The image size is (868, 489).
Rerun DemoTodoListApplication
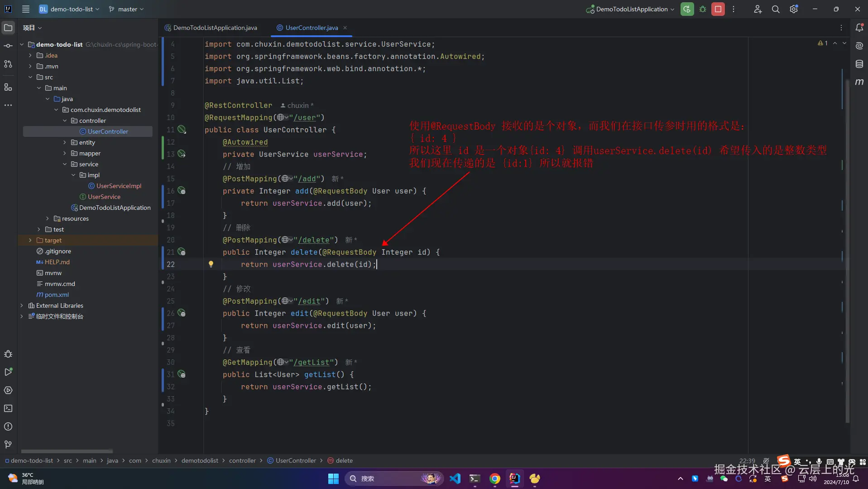point(687,9)
